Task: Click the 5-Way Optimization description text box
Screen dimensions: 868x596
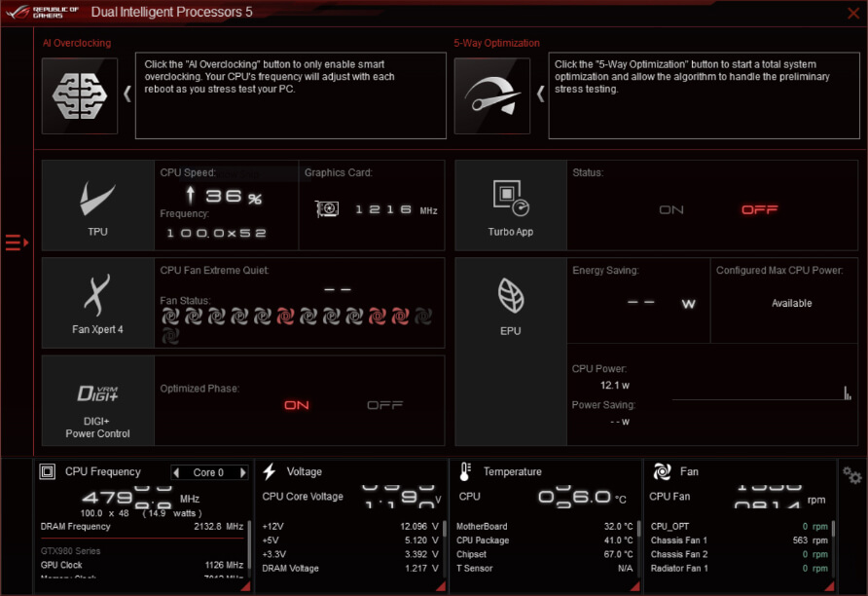Action: click(x=705, y=95)
